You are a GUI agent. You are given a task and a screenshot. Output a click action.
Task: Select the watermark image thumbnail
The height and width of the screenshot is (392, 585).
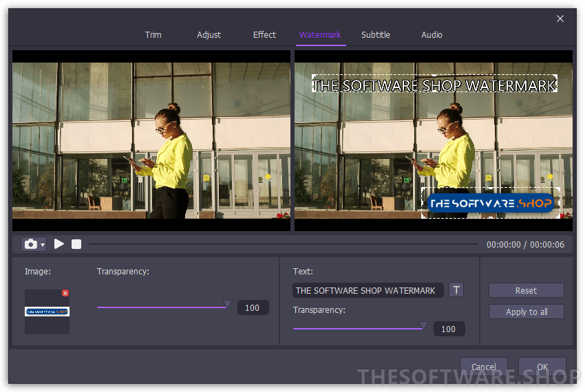tap(47, 312)
